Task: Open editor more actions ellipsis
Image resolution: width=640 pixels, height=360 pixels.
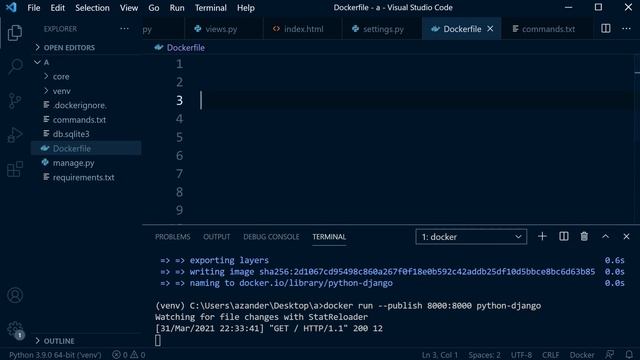Action: pyautogui.click(x=626, y=29)
